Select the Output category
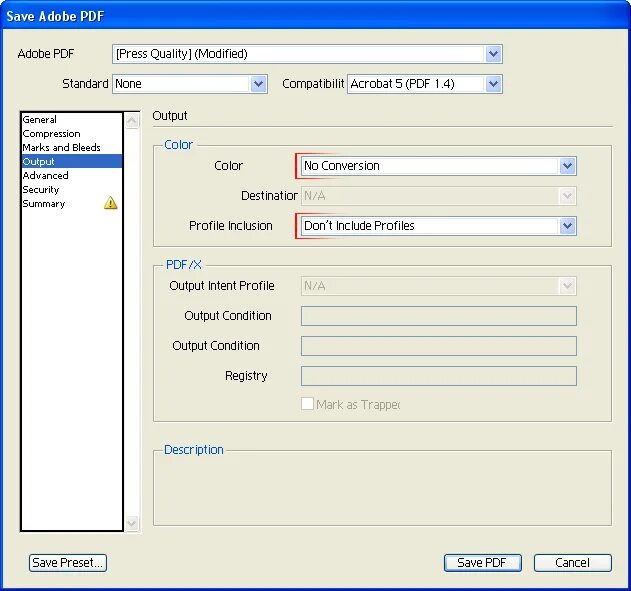 (72, 161)
